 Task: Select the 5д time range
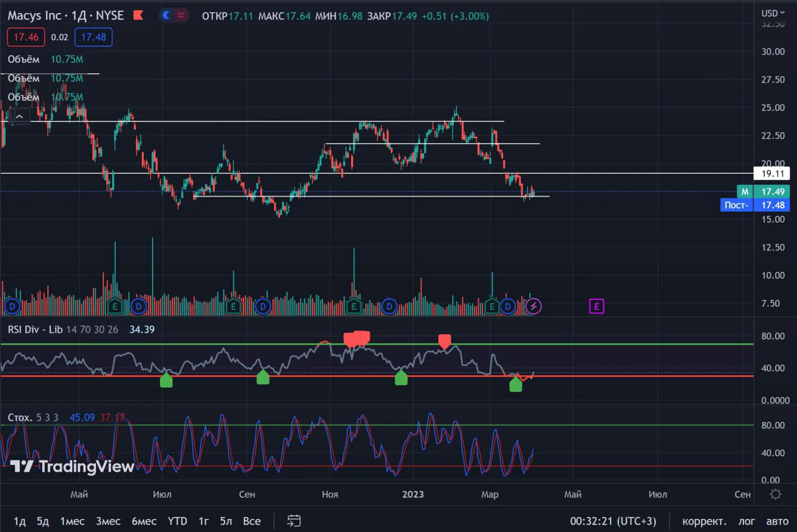click(x=42, y=521)
